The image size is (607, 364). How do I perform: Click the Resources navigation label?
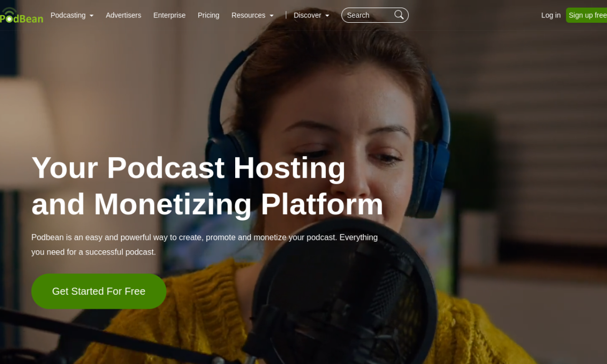(248, 15)
